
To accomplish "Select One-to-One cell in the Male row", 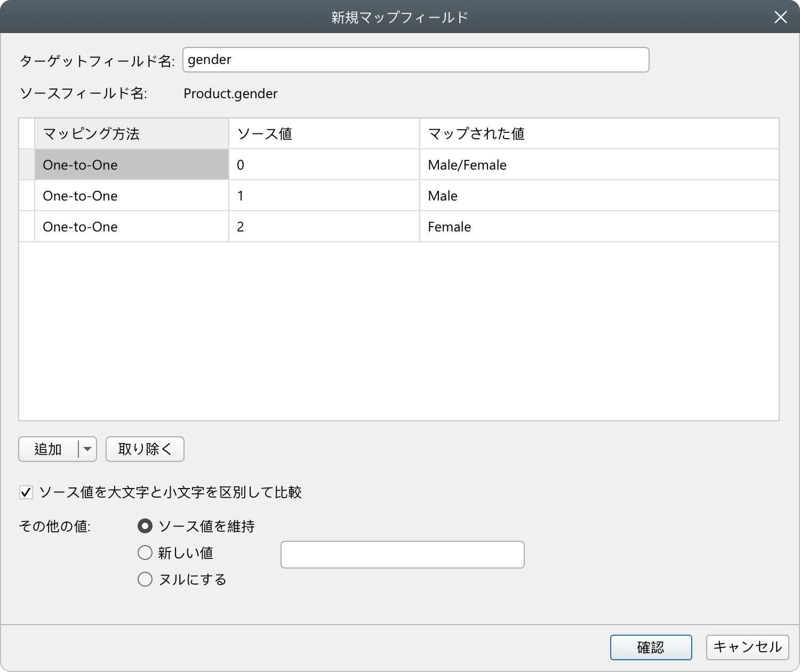I will 132,195.
